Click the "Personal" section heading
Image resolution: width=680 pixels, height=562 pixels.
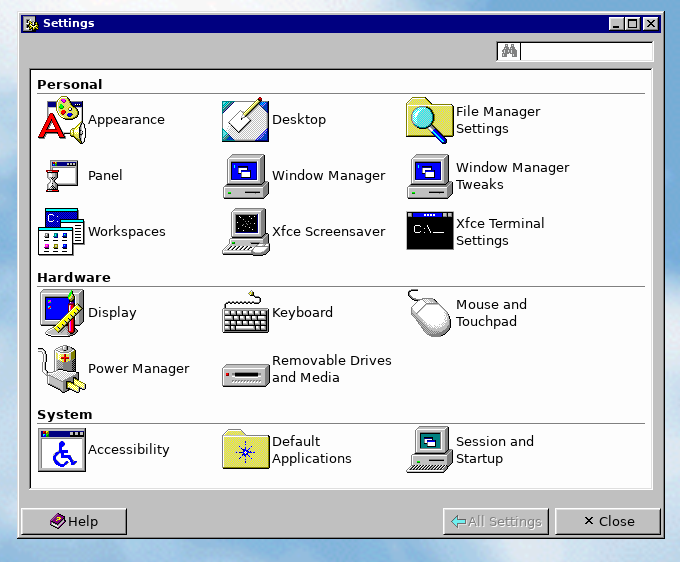[70, 85]
